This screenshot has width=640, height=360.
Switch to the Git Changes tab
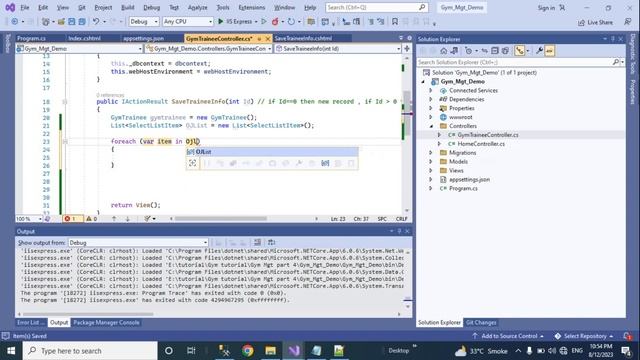click(481, 322)
